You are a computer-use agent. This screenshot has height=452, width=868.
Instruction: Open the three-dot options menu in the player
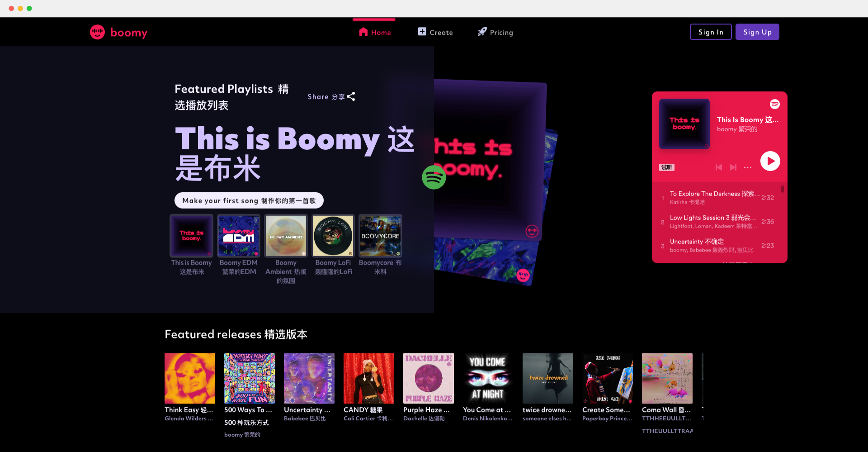(x=747, y=167)
